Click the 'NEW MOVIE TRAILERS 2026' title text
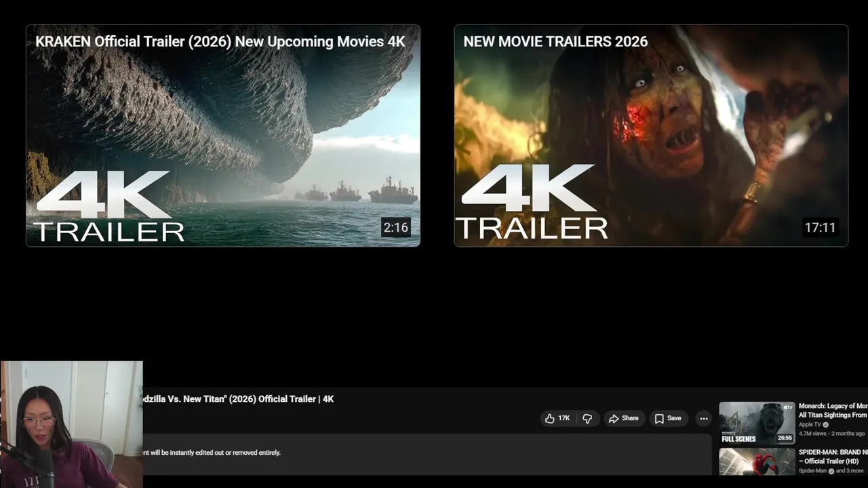This screenshot has height=488, width=868. click(x=555, y=41)
